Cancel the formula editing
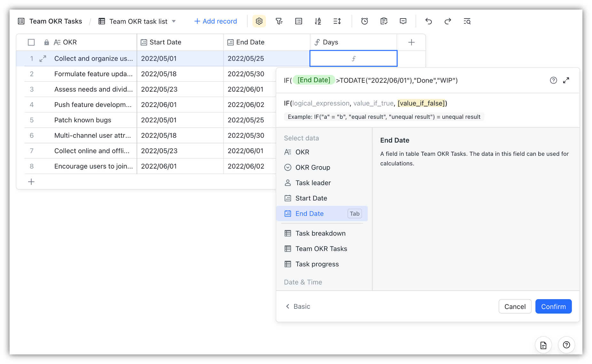The image size is (592, 364). click(515, 307)
